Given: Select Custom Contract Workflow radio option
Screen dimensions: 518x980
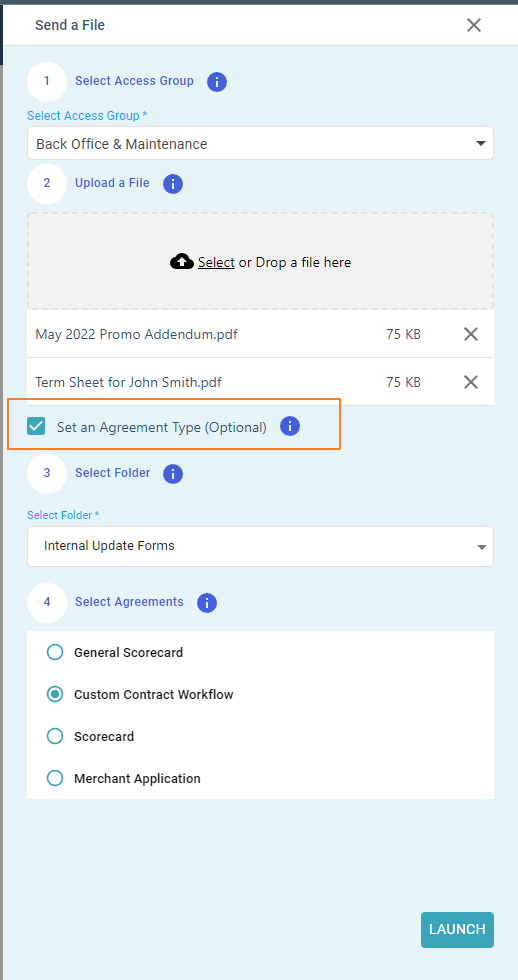Looking at the screenshot, I should 55,694.
